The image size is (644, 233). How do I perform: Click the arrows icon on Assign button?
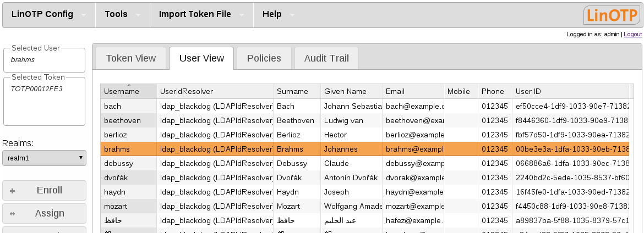[x=12, y=214]
